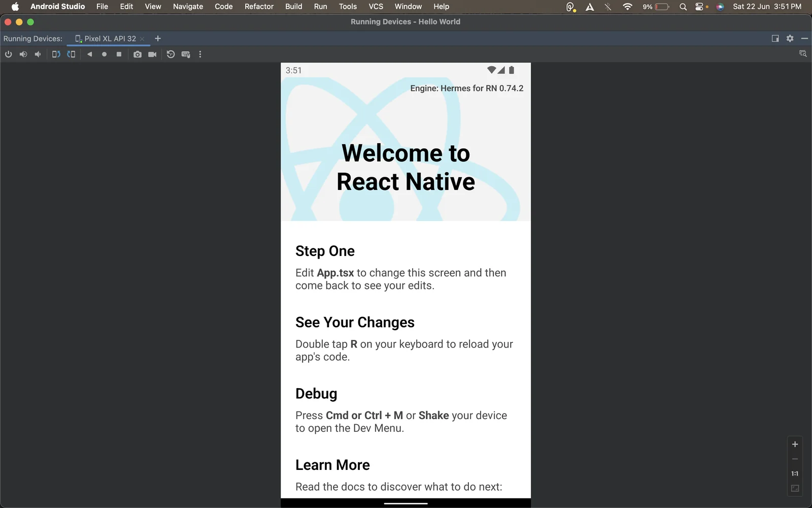812x508 pixels.
Task: Click the Engine: Hermes for RN text
Action: 466,88
